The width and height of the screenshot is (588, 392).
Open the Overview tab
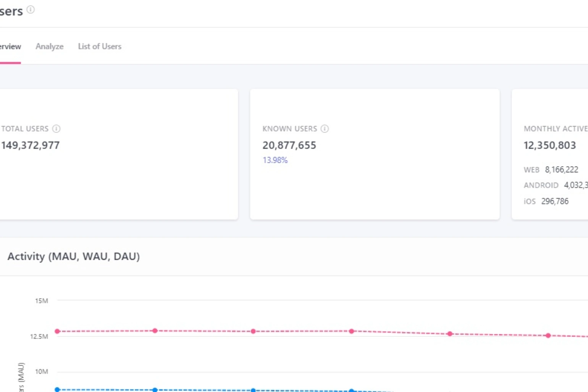[10, 47]
